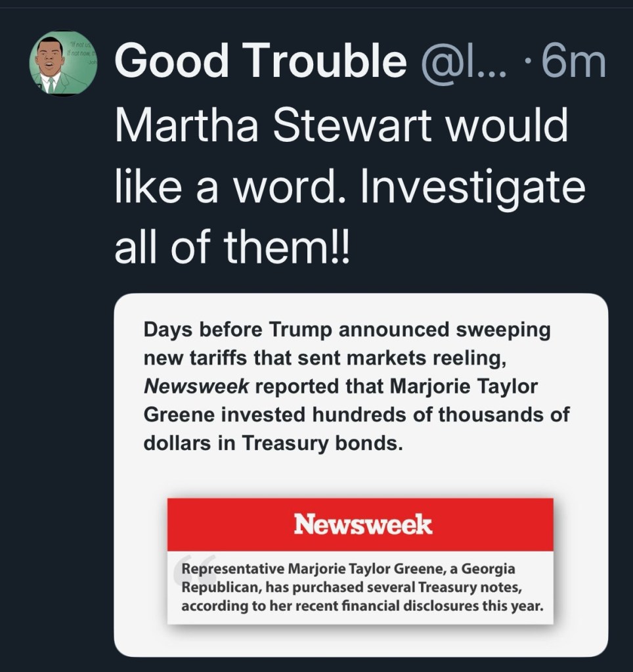Click "dollars in Treasury bonds." line

tap(272, 443)
